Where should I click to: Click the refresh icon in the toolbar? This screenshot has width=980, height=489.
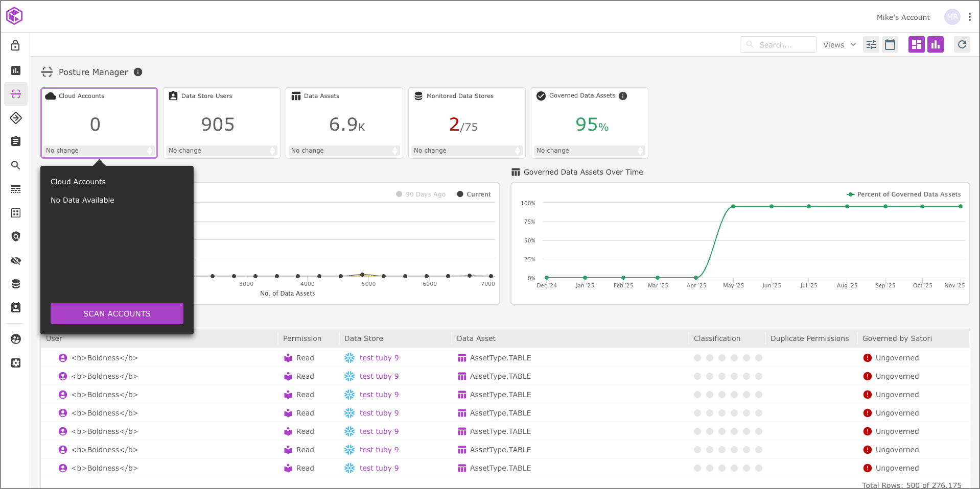click(962, 45)
